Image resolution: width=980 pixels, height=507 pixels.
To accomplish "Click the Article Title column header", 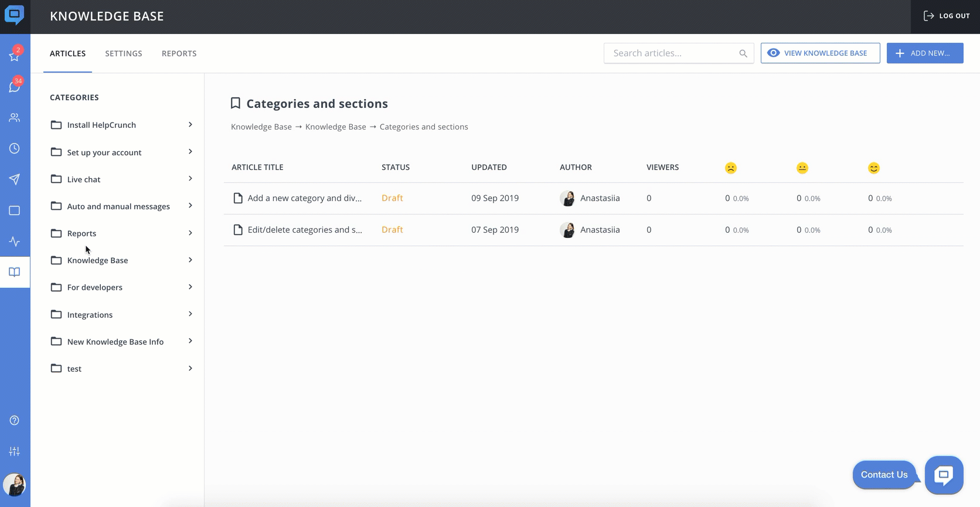I will [x=257, y=167].
